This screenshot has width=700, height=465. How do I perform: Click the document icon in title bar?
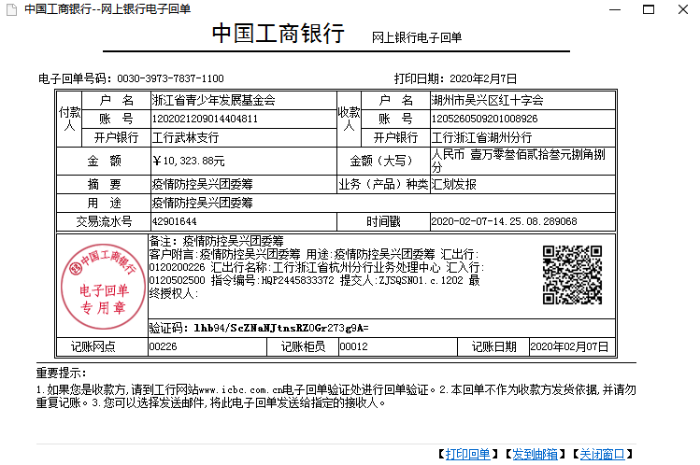click(12, 9)
